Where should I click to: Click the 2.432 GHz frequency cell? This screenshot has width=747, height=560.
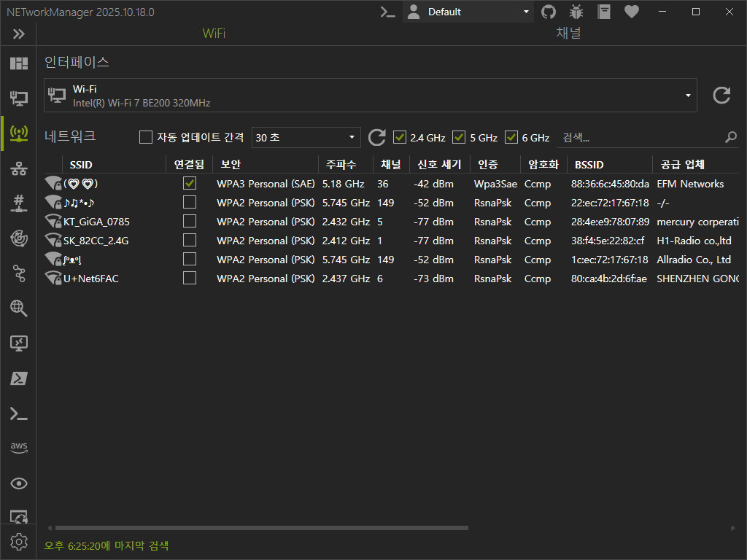click(x=346, y=222)
